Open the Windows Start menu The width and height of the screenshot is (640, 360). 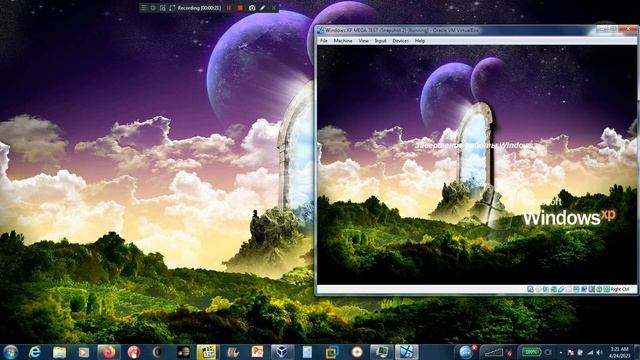10,352
